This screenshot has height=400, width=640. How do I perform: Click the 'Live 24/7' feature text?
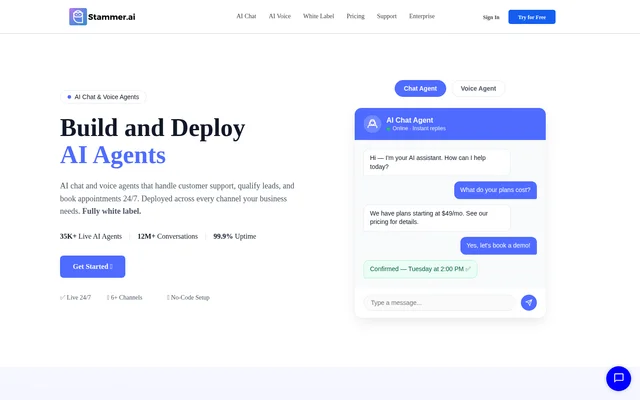(76, 298)
